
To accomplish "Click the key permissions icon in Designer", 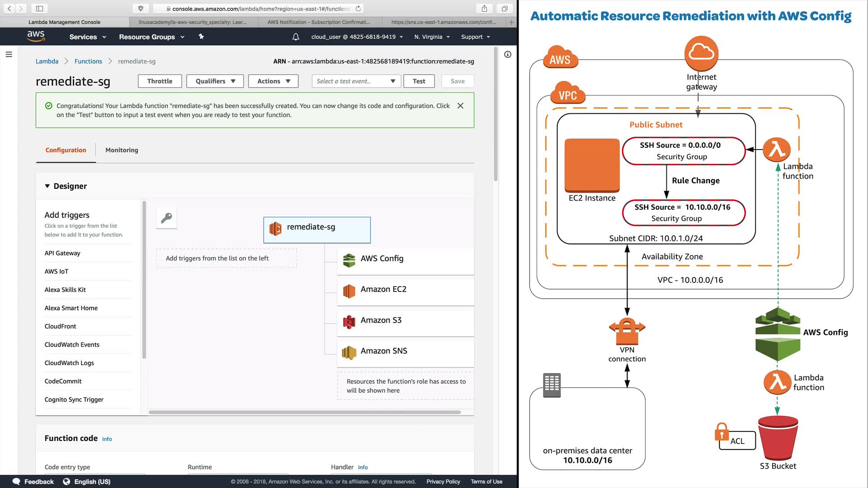I will coord(166,218).
